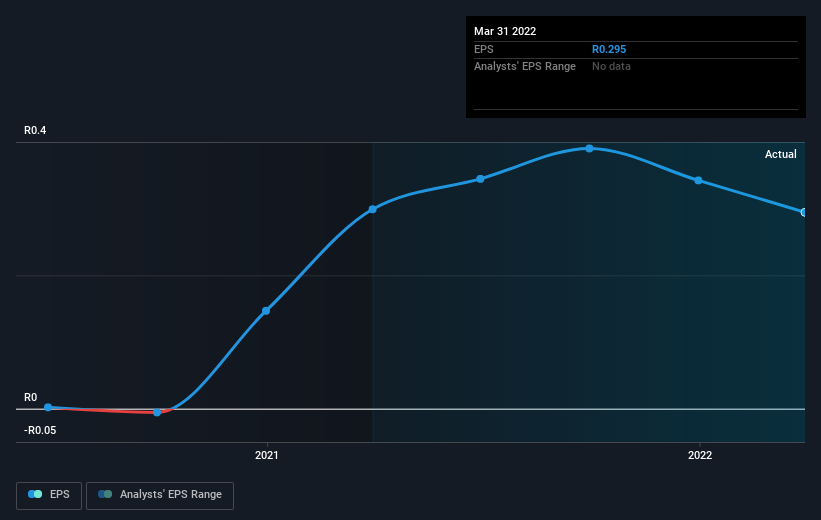Click the negative EPS data point below the R0 line
Image resolution: width=821 pixels, height=520 pixels.
157,413
